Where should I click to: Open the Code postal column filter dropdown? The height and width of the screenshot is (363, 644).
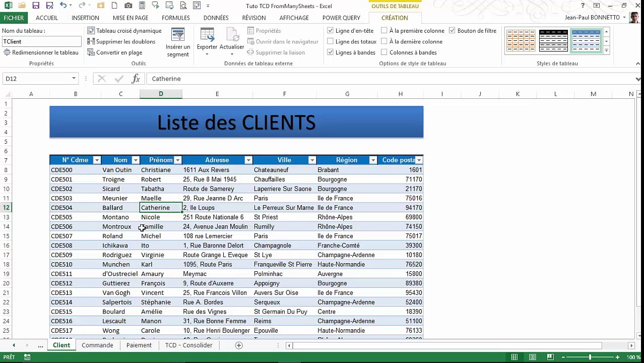click(419, 160)
